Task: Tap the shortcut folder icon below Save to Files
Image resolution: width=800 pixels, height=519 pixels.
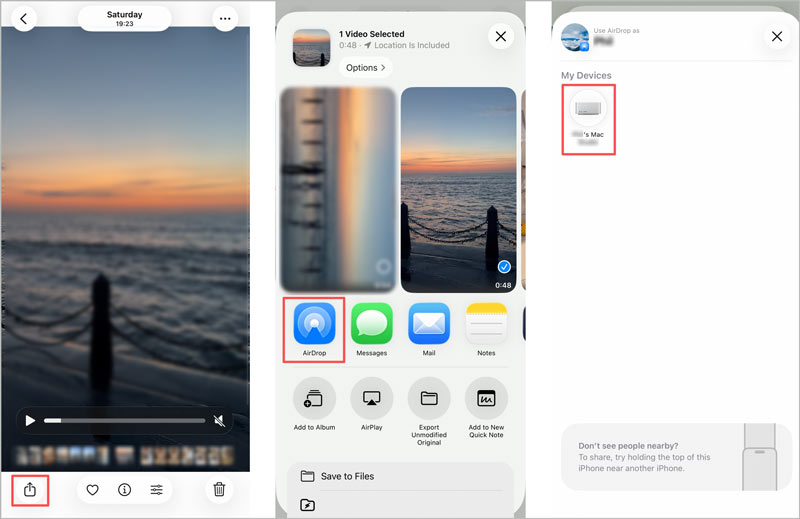Action: [308, 505]
